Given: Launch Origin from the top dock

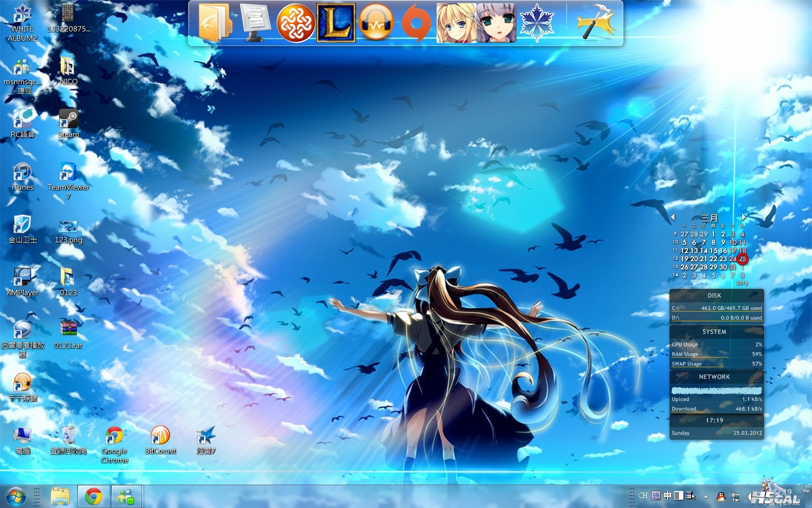Looking at the screenshot, I should point(416,23).
